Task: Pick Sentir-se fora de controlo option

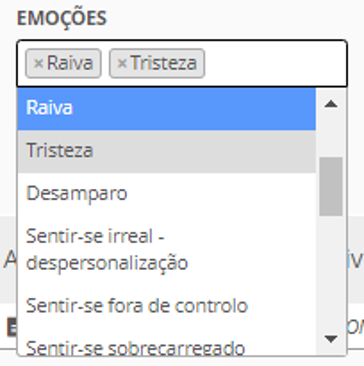Action: click(x=167, y=306)
